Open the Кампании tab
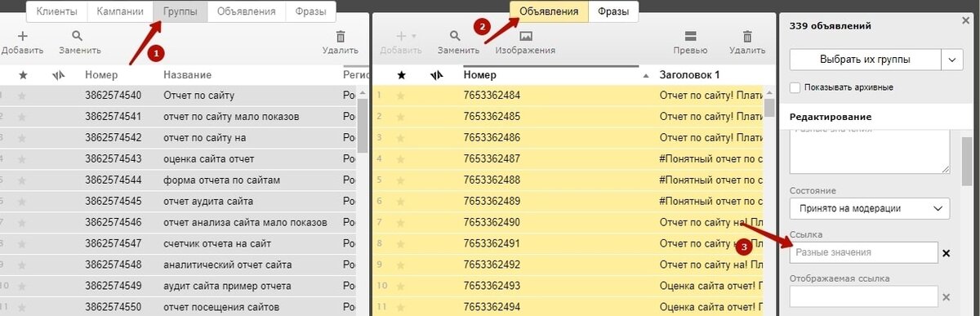This screenshot has width=980, height=316. click(x=119, y=12)
